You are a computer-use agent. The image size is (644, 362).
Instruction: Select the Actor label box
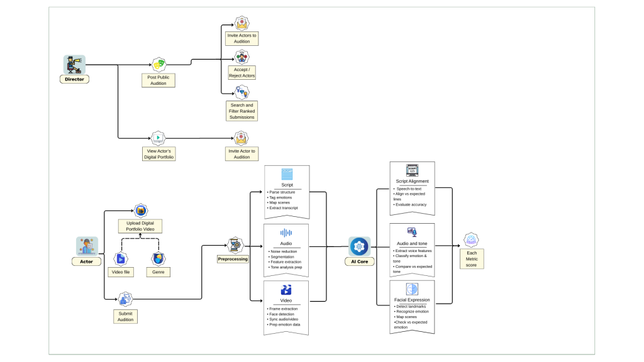tap(86, 261)
